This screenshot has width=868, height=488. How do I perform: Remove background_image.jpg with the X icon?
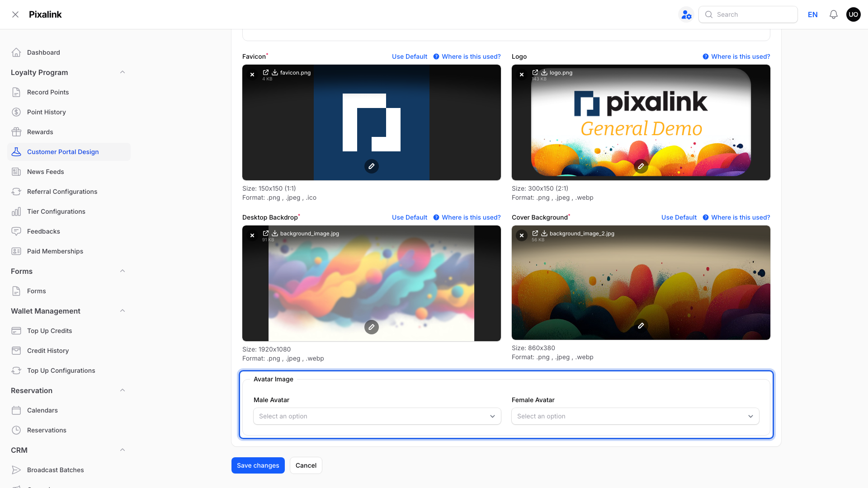click(x=252, y=235)
